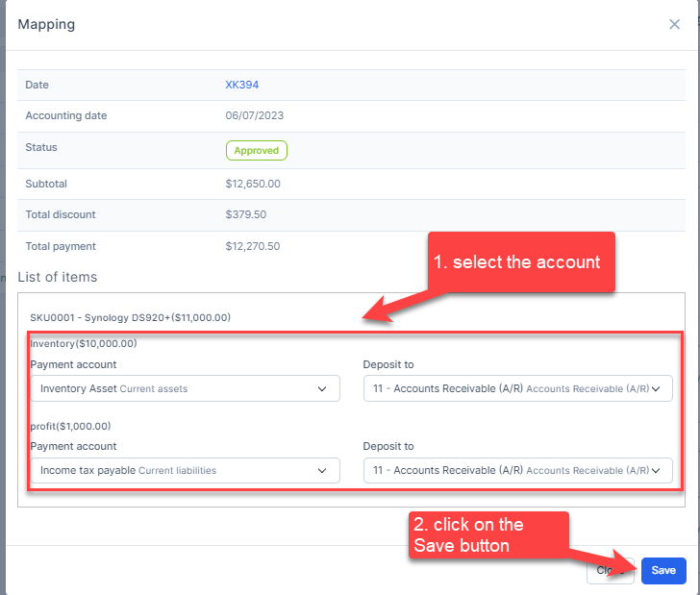Click the subtotal amount $12,650.00
This screenshot has width=700, height=595.
pos(253,184)
